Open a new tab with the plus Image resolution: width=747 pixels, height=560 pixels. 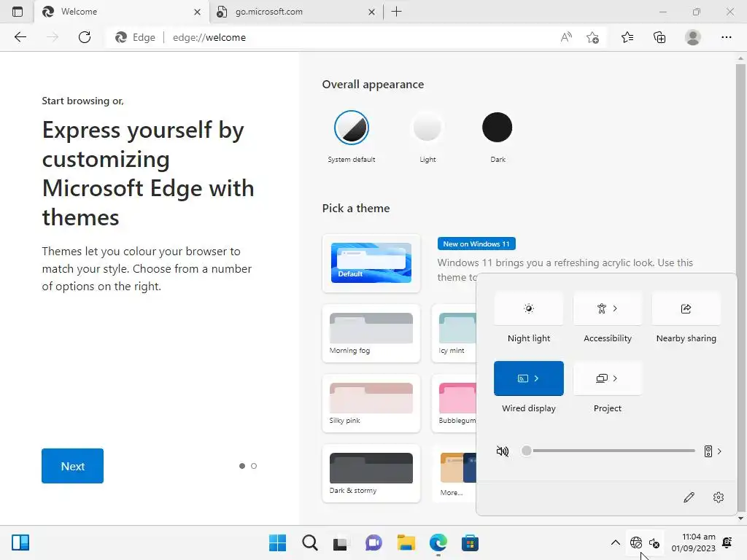pyautogui.click(x=396, y=12)
